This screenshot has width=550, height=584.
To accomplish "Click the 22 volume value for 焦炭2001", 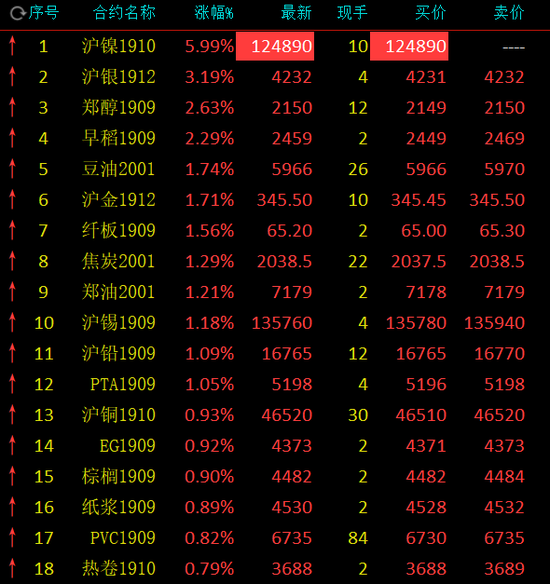I will click(358, 261).
